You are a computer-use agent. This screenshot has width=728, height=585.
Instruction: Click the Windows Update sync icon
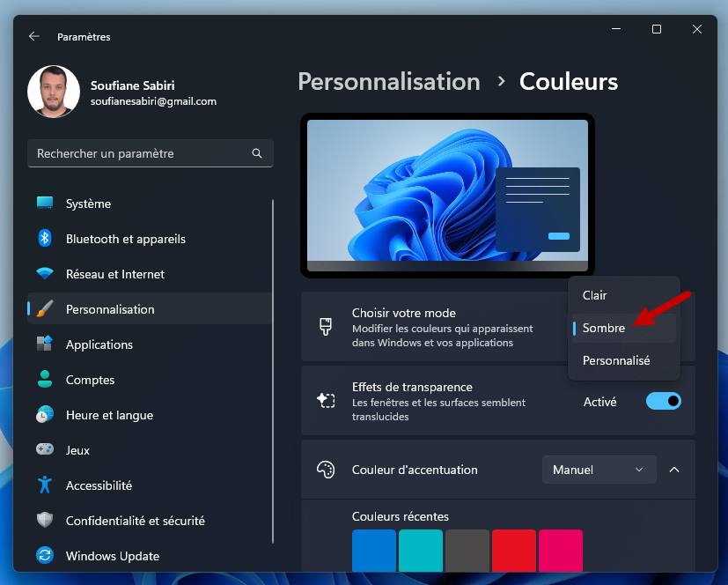[x=45, y=555]
